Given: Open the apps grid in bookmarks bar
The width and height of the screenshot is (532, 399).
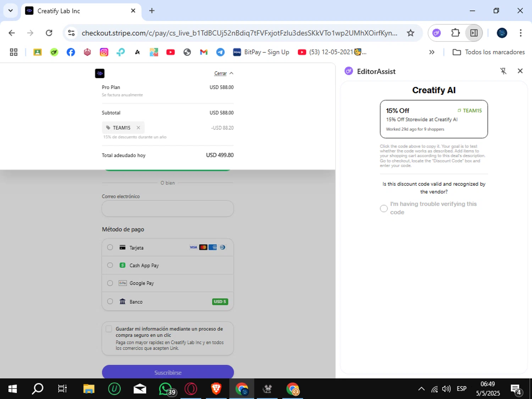Looking at the screenshot, I should click(x=13, y=52).
